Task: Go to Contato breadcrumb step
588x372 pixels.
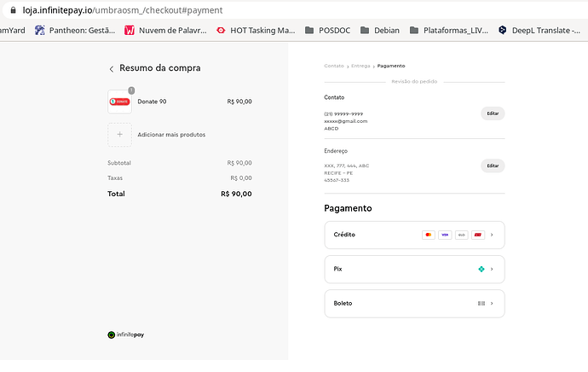Action: click(x=334, y=66)
